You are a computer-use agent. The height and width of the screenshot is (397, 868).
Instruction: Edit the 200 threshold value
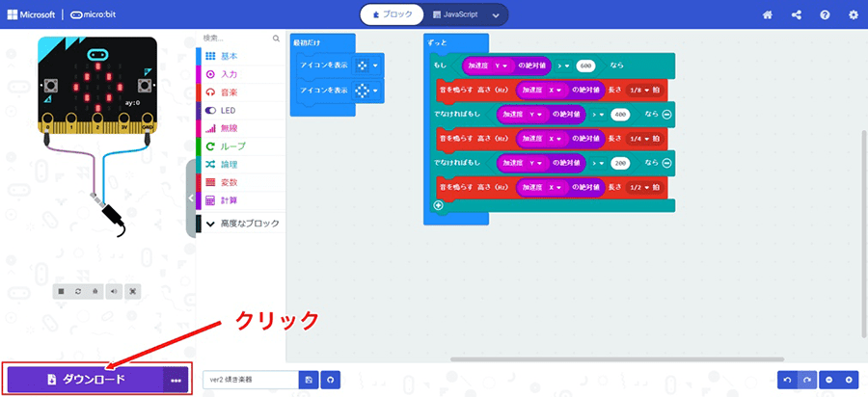pos(620,163)
